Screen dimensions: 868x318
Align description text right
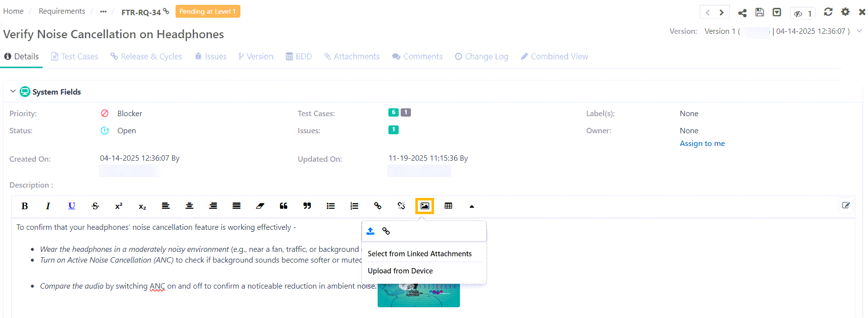coord(213,206)
